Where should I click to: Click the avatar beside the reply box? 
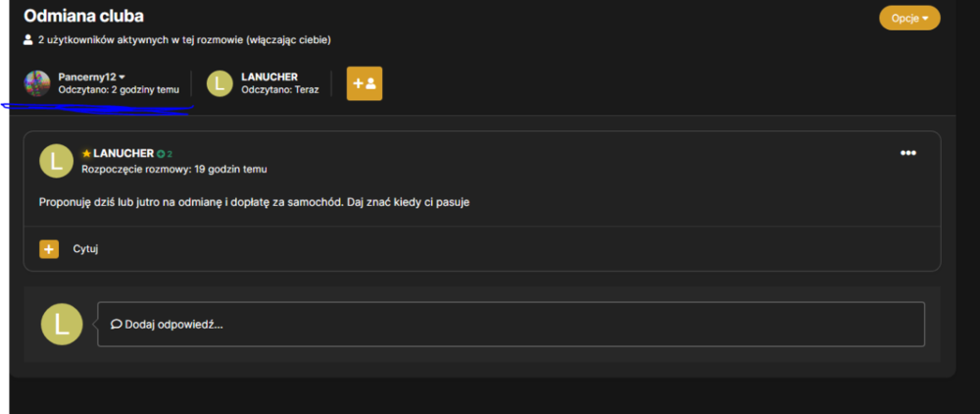tap(61, 324)
